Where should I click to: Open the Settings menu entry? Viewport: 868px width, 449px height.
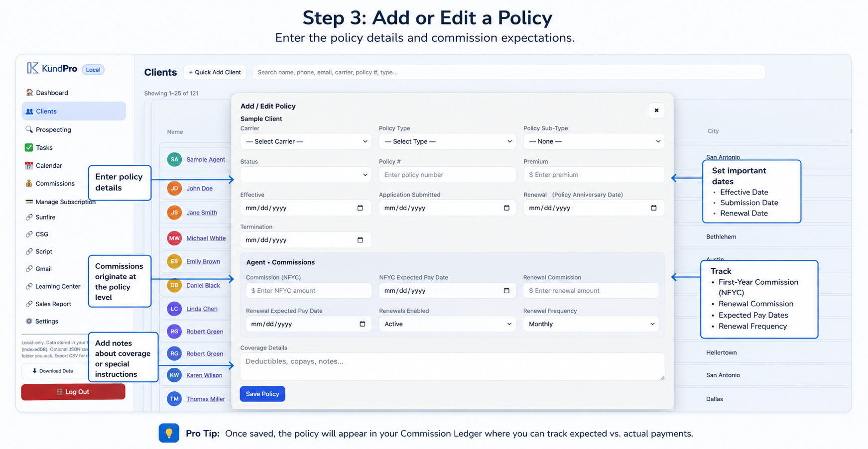[x=47, y=321]
